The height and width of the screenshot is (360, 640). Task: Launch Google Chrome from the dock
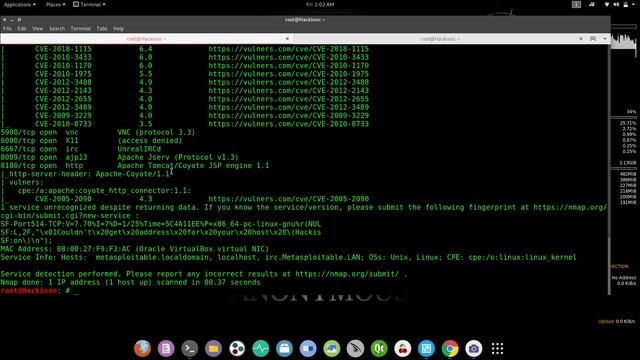pyautogui.click(x=450, y=349)
